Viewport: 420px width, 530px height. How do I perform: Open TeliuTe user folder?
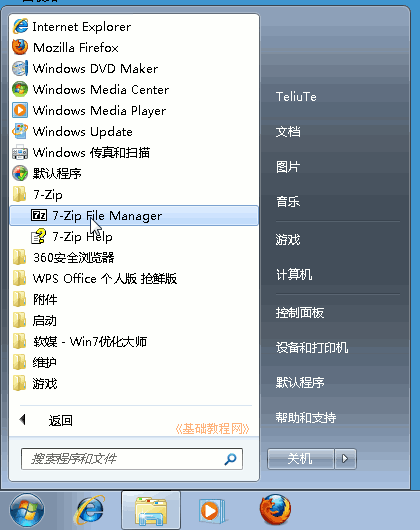click(296, 97)
